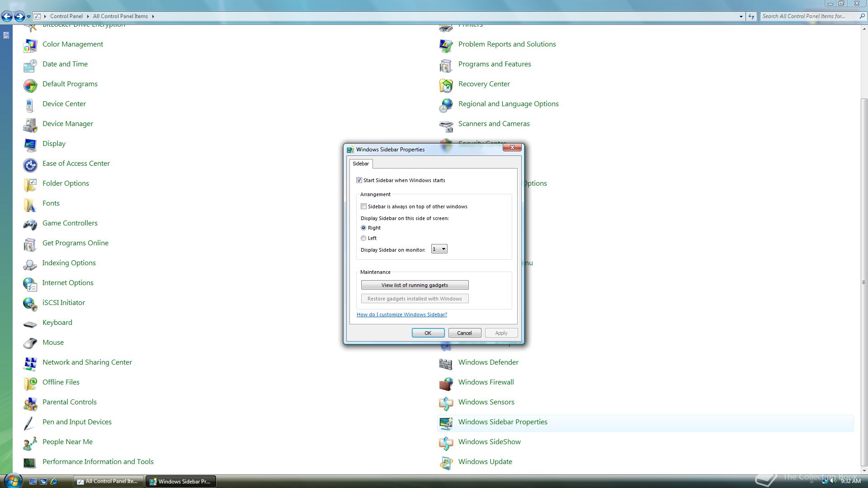
Task: Close the Windows Sidebar Properties dialog
Action: tap(512, 148)
